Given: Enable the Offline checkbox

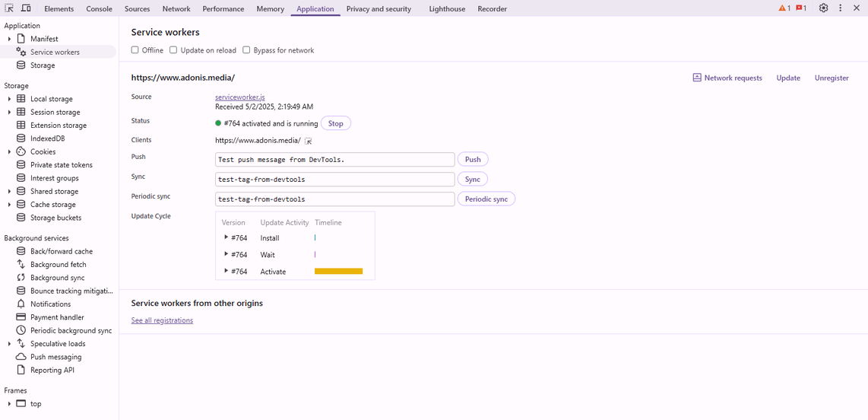Looking at the screenshot, I should click(x=135, y=50).
